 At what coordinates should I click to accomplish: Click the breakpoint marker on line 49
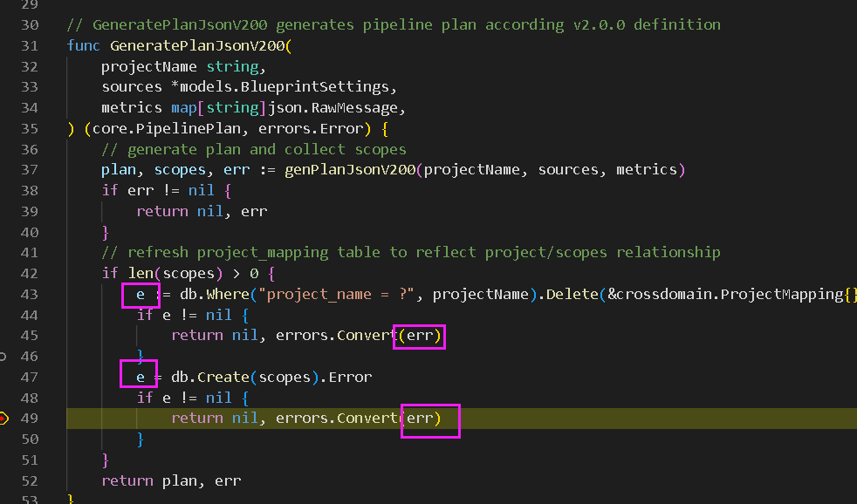pos(3,419)
